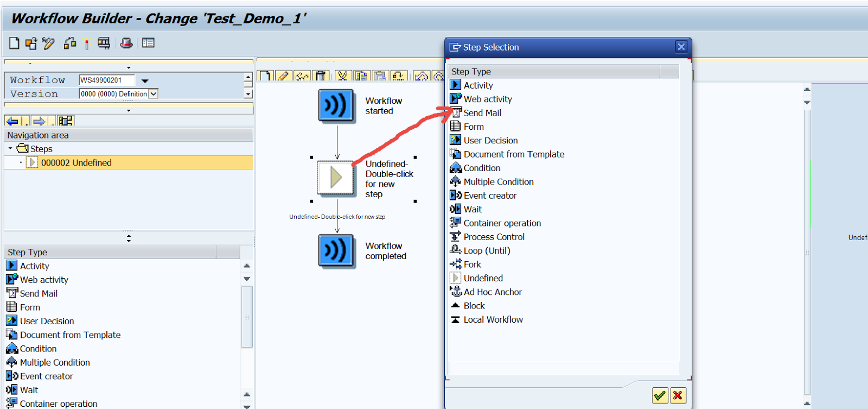Open the Workflow ID dropdown arrow
This screenshot has width=868, height=409.
tap(145, 80)
